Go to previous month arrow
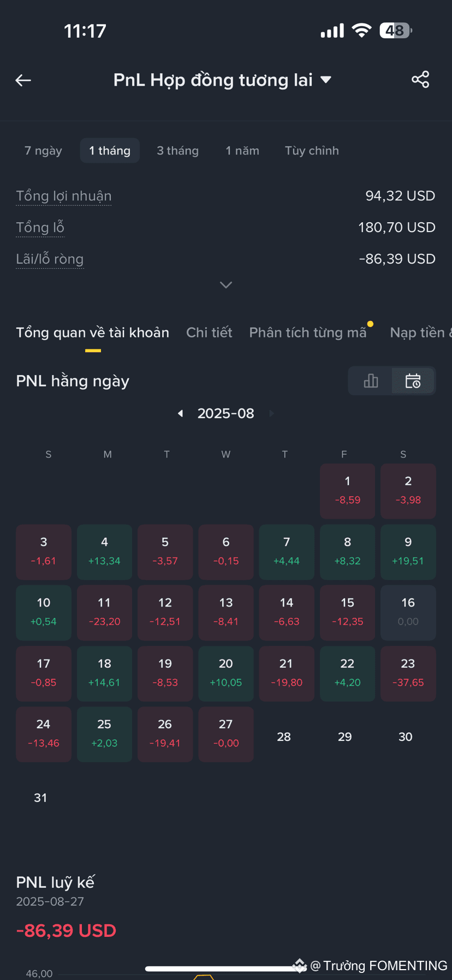The image size is (452, 980). click(180, 413)
